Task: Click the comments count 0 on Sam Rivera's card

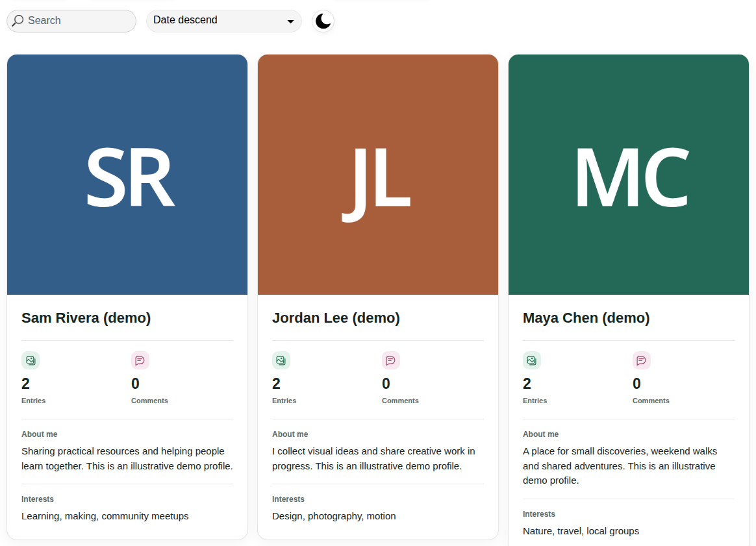Action: [136, 384]
